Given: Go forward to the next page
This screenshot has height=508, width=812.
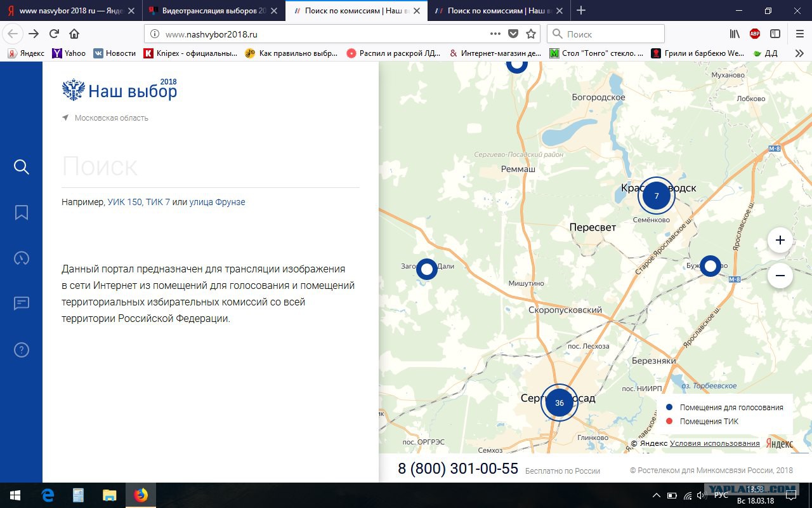Looking at the screenshot, I should tap(34, 34).
